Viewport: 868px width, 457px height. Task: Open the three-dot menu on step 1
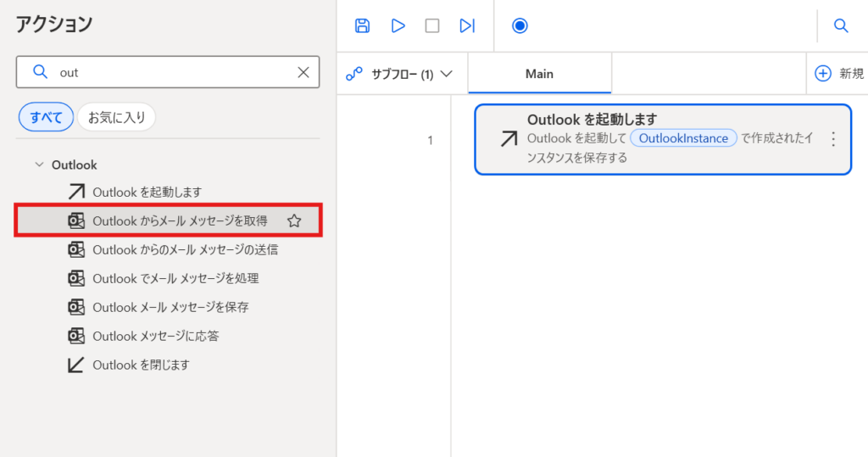coord(833,139)
